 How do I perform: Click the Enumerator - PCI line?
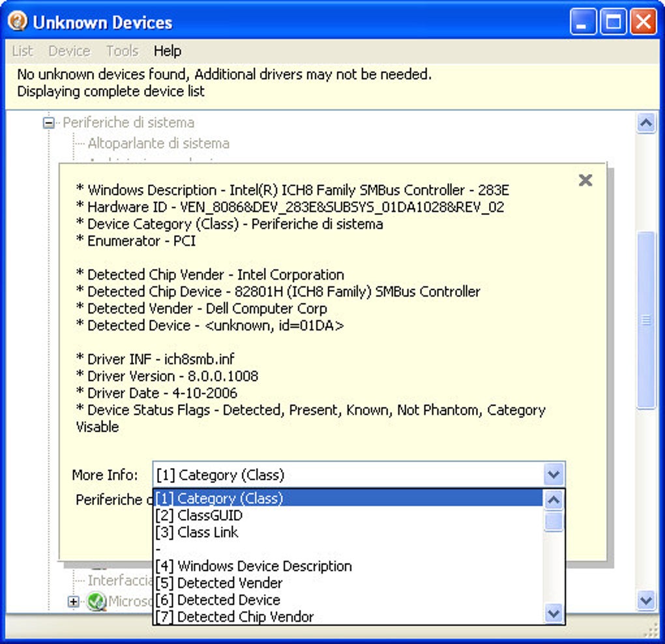coord(136,241)
